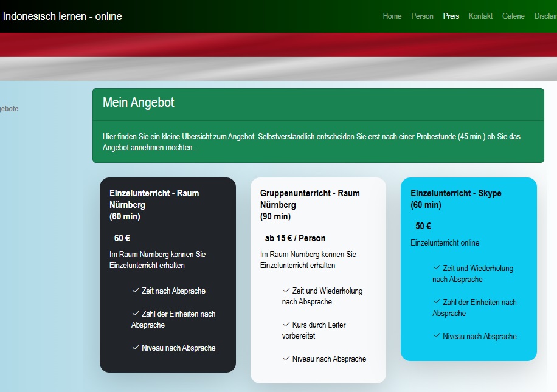Click checkmark beside white card's 'Niveau nach Absprache'

[286, 359]
